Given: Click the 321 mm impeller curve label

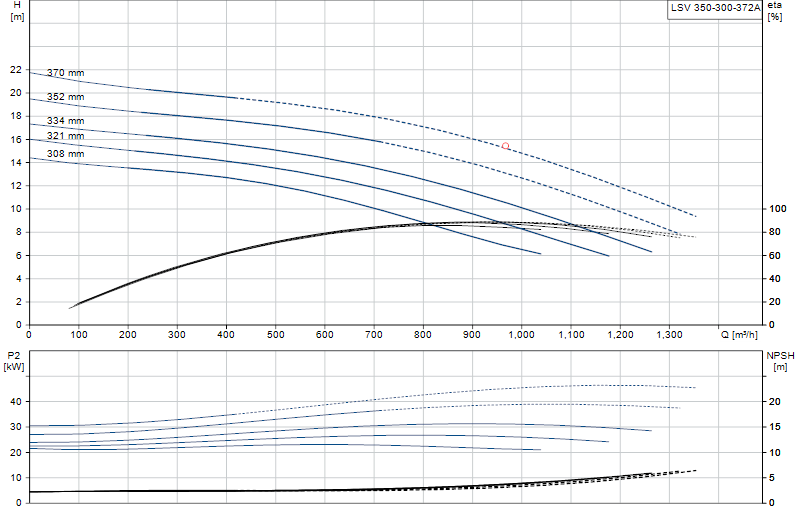Looking at the screenshot, I should point(65,136).
